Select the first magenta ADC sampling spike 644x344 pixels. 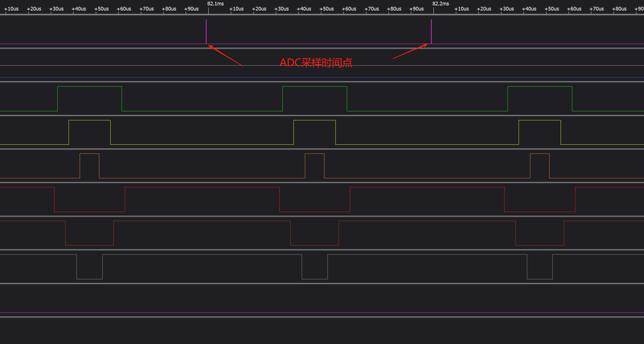[x=206, y=31]
